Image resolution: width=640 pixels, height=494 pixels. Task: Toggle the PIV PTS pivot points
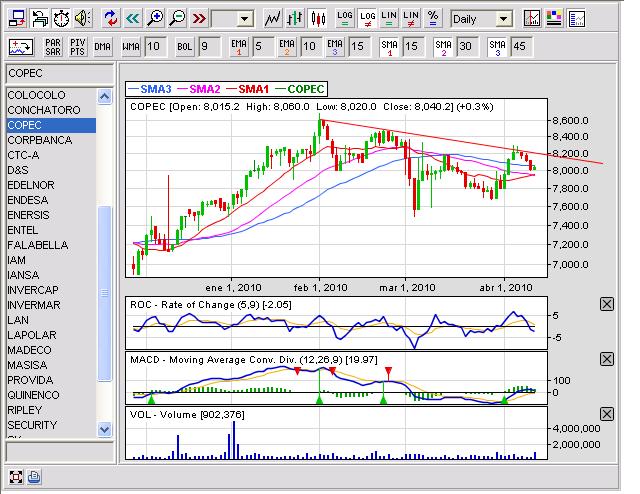77,46
